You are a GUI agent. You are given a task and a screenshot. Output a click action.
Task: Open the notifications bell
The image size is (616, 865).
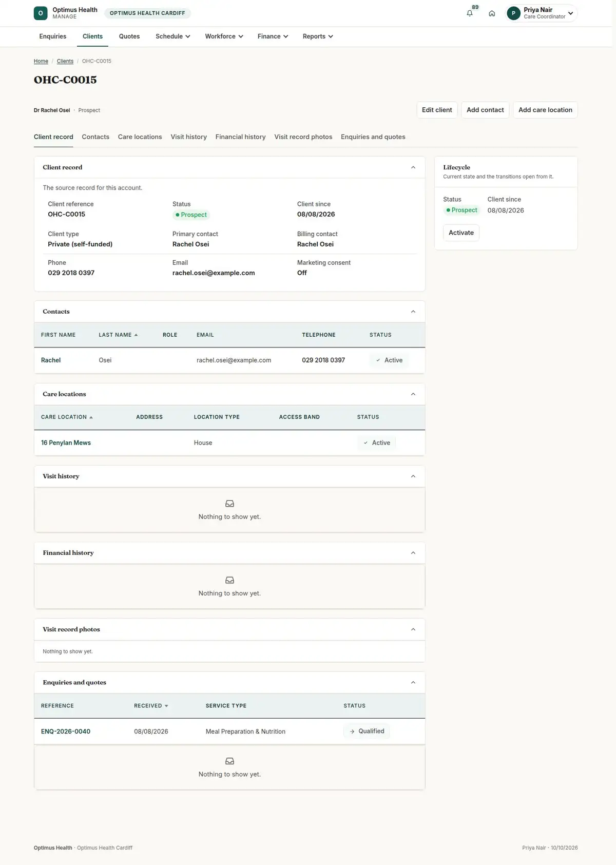tap(470, 13)
